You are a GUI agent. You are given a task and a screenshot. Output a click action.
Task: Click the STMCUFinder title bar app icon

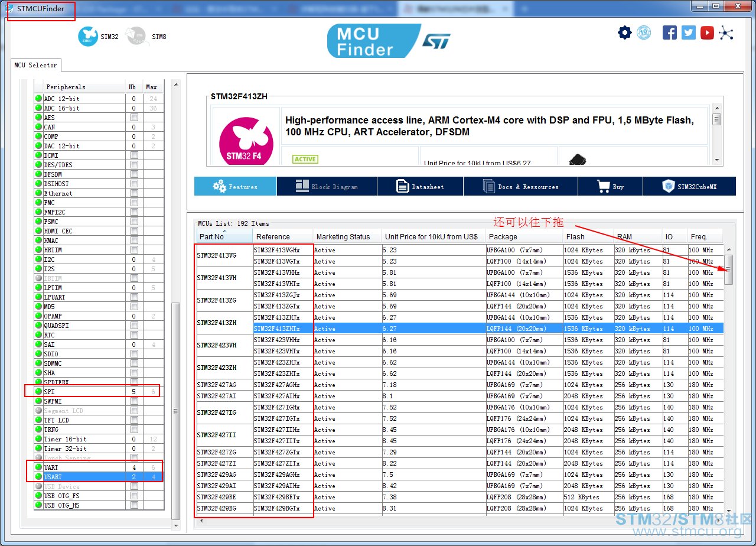click(10, 9)
